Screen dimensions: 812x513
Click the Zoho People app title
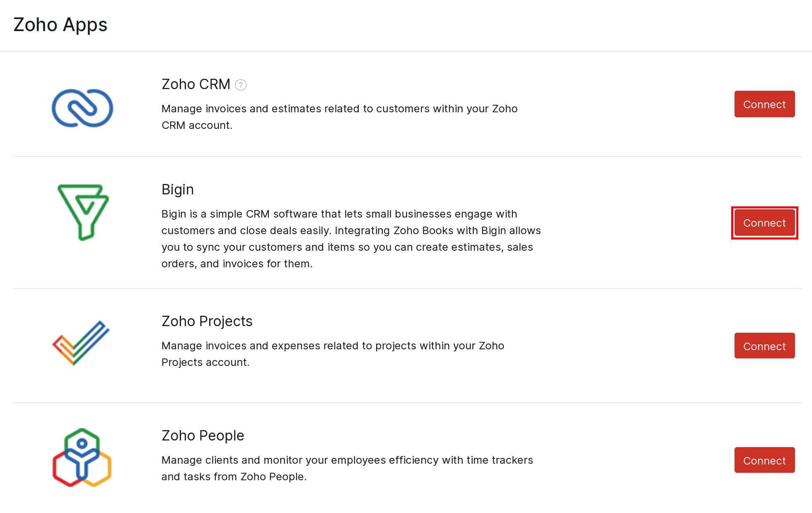pyautogui.click(x=203, y=436)
